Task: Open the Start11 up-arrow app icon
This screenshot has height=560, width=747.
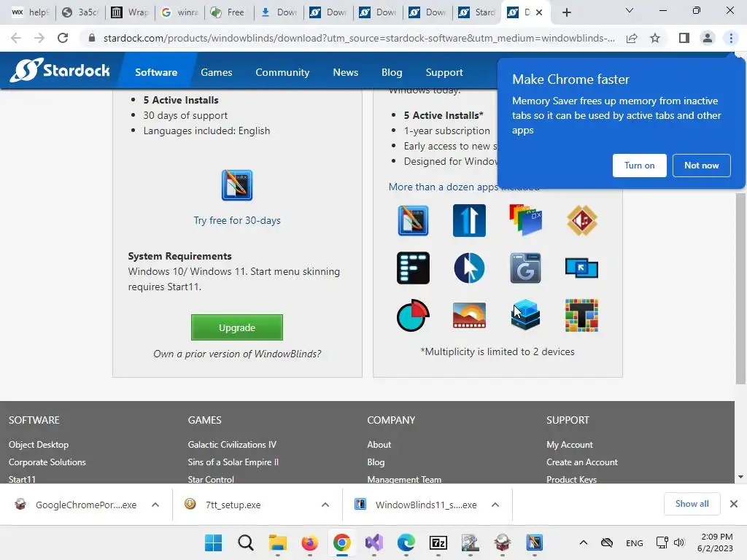Action: click(x=469, y=220)
